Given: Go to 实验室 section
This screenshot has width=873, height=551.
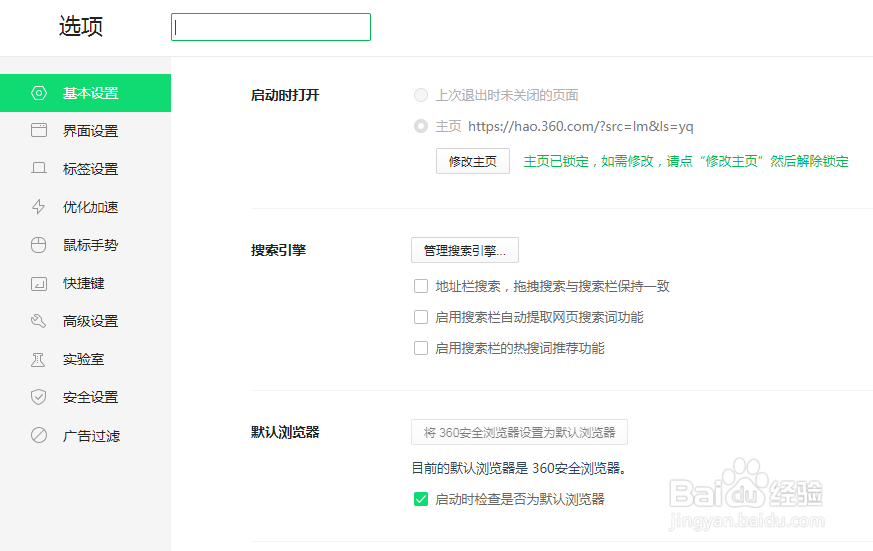Looking at the screenshot, I should pyautogui.click(x=85, y=360).
